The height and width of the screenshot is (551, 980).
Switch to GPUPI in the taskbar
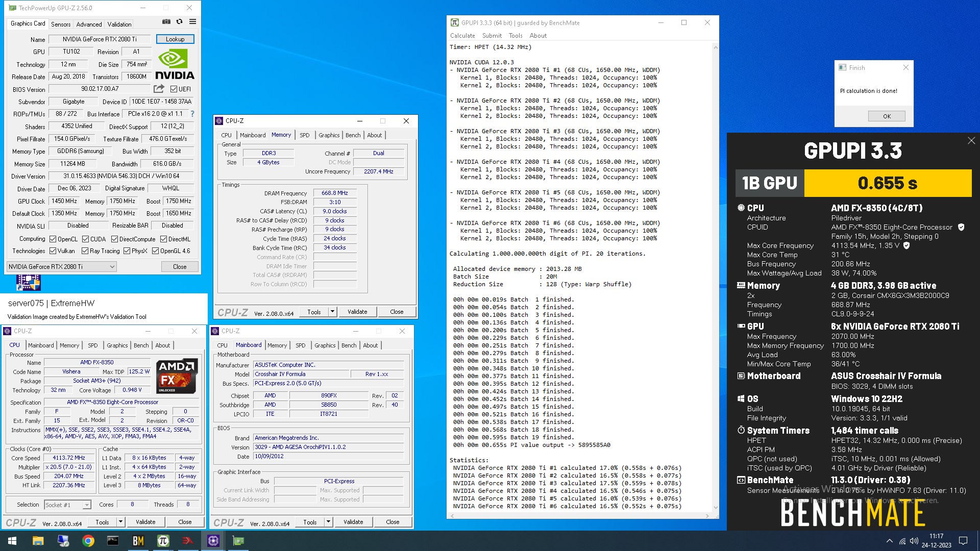(163, 541)
